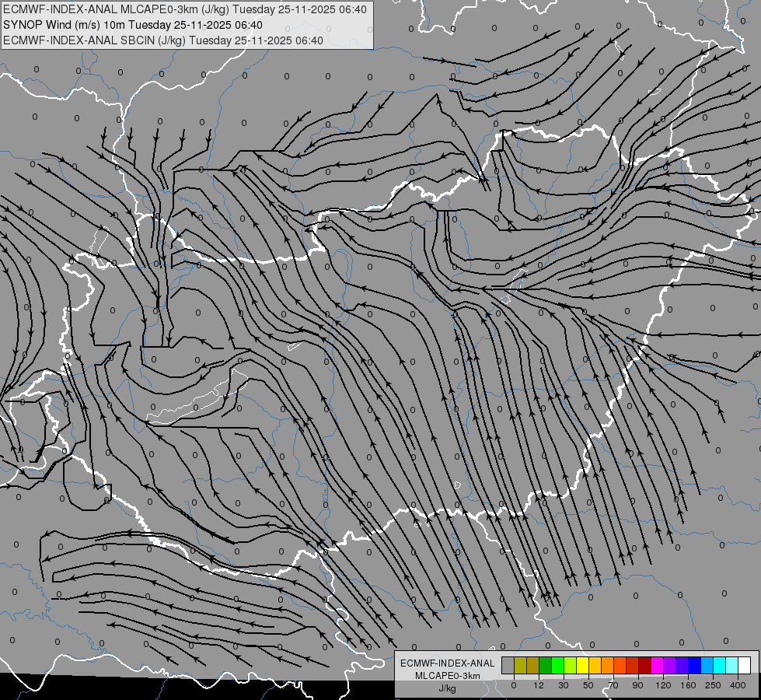Click the dark red legend swatch
Screen dimensions: 761x700
[645, 665]
